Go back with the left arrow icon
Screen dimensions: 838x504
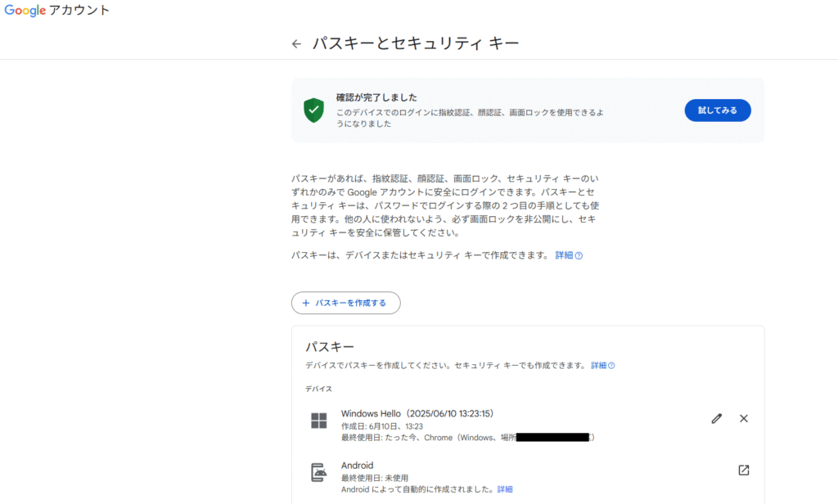click(296, 44)
